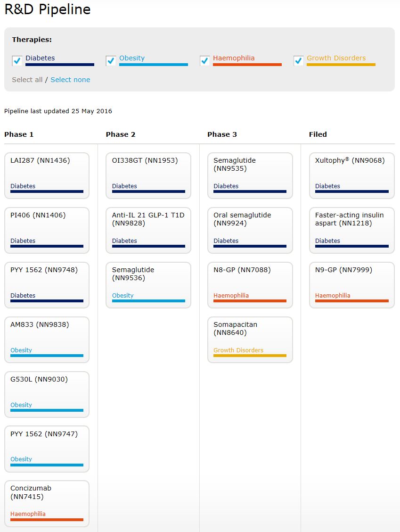Select the PI406 (NN1406) pipeline card

tap(47, 230)
